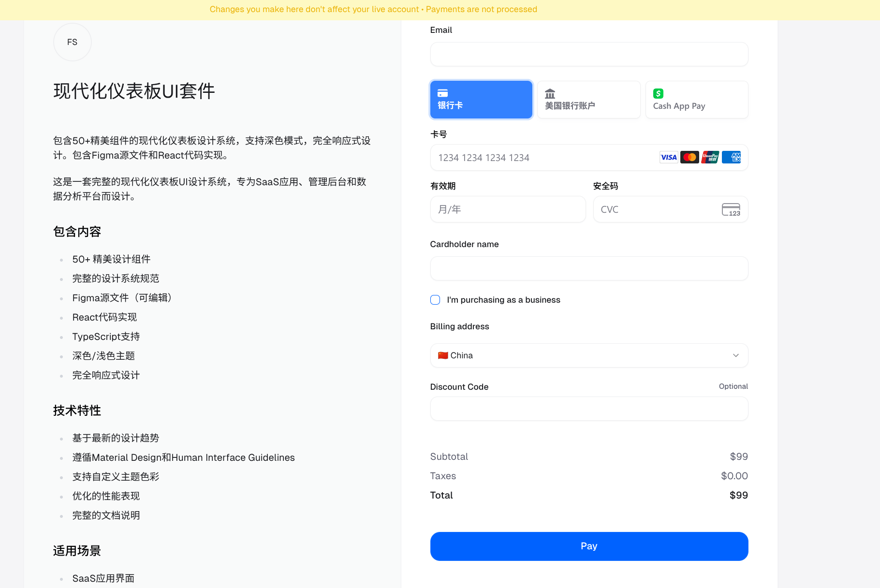The width and height of the screenshot is (880, 588).
Task: Click the card number field
Action: point(542,158)
